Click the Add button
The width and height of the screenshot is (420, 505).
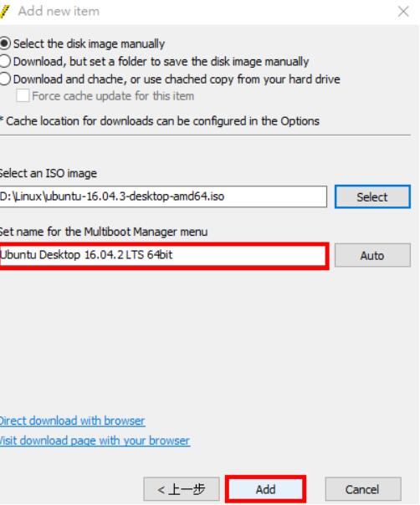point(265,490)
